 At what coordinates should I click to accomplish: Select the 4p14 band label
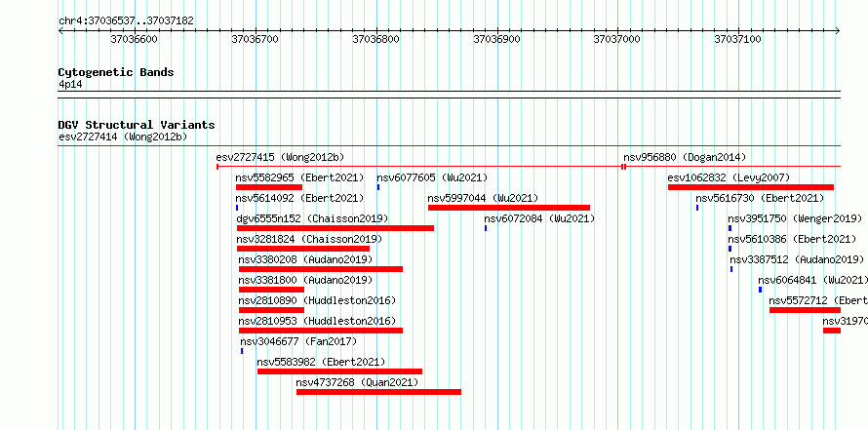pyautogui.click(x=70, y=84)
